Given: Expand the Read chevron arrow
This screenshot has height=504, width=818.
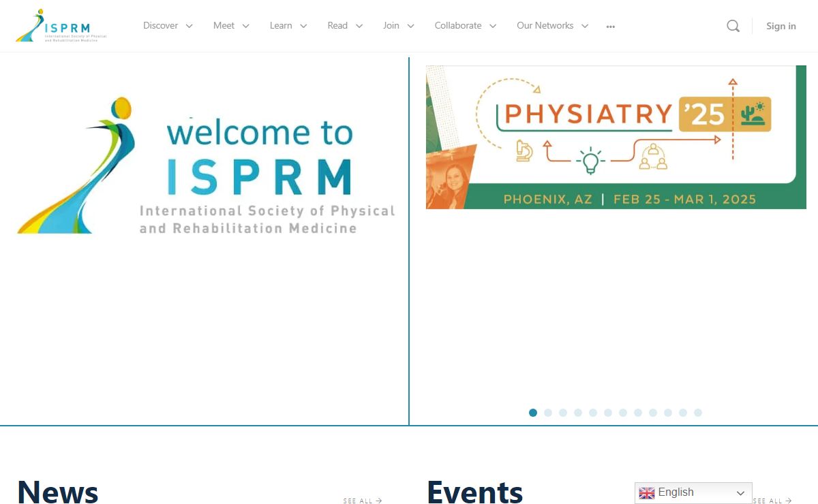Looking at the screenshot, I should pyautogui.click(x=359, y=26).
